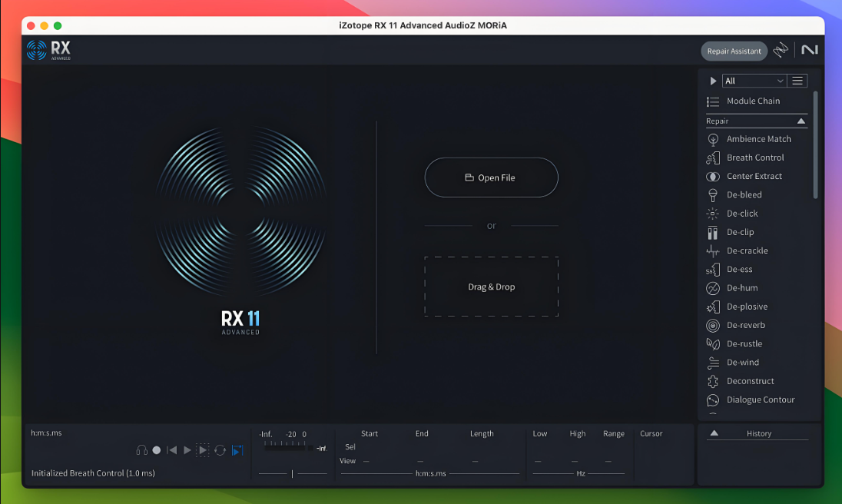842x504 pixels.
Task: Click the module list vertical scrollbar
Action: (x=816, y=145)
